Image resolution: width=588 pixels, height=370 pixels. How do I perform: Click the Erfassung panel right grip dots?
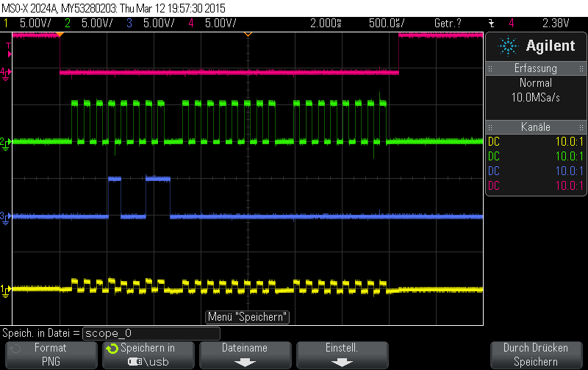[581, 68]
